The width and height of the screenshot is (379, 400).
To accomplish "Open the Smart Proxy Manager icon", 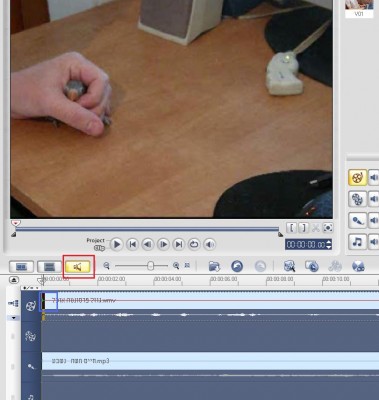I will pyautogui.click(x=289, y=266).
